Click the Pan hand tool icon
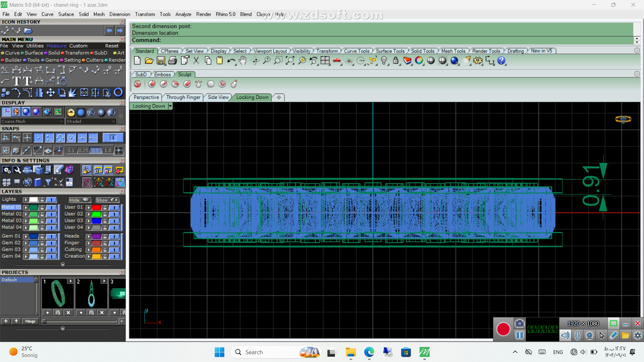644x362 pixels. tap(243, 61)
